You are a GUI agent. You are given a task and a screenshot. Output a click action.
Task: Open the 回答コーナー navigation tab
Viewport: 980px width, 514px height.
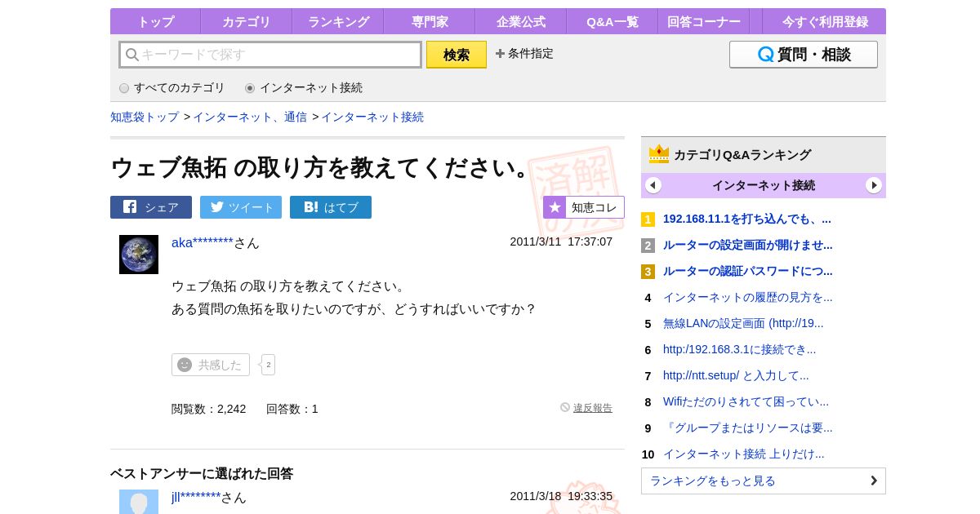point(704,21)
